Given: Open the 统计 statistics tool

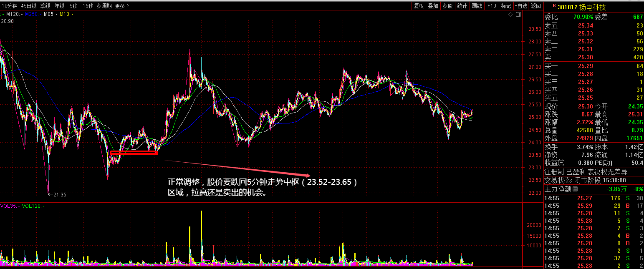Looking at the screenshot, I should pyautogui.click(x=462, y=6).
